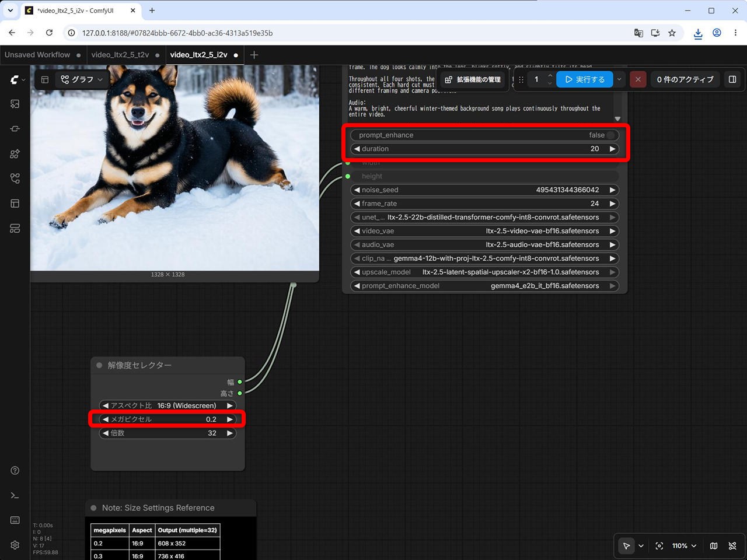The height and width of the screenshot is (560, 747).
Task: Open the keyboard shortcuts panel
Action: [15, 520]
